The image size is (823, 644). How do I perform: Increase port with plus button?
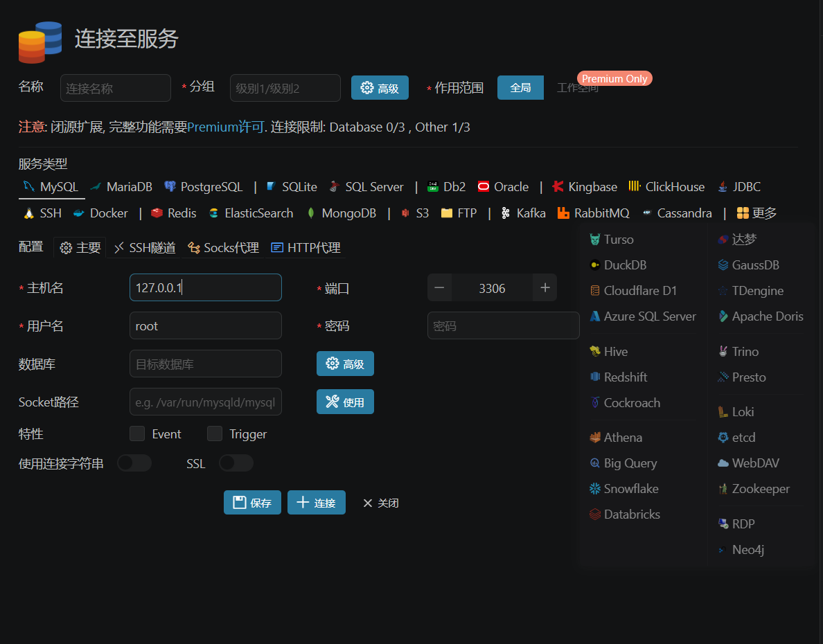click(x=545, y=287)
